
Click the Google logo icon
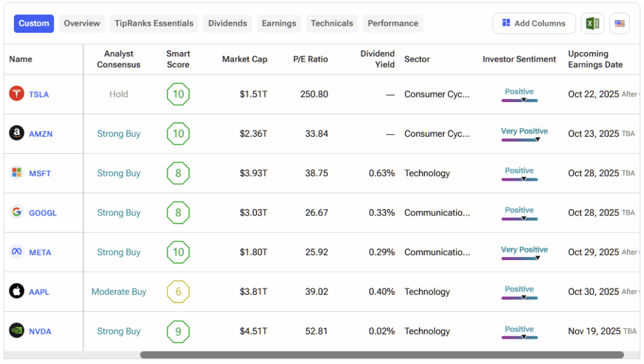(x=16, y=212)
